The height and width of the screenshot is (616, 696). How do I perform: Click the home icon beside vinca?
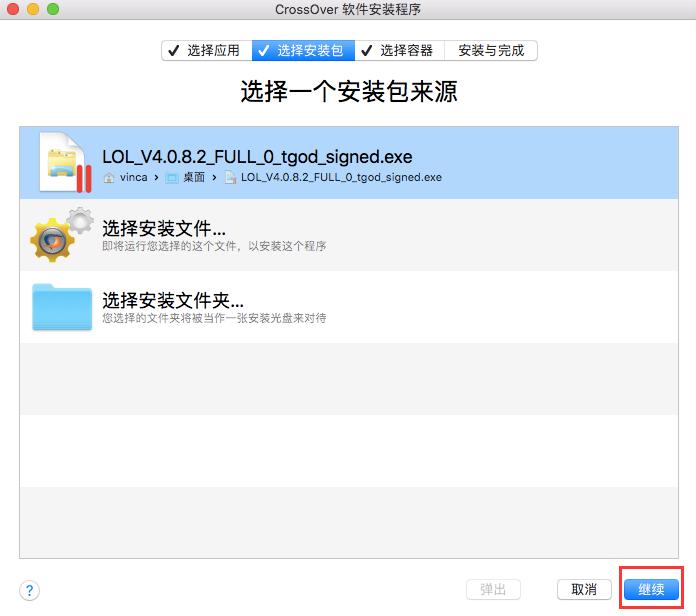[108, 178]
